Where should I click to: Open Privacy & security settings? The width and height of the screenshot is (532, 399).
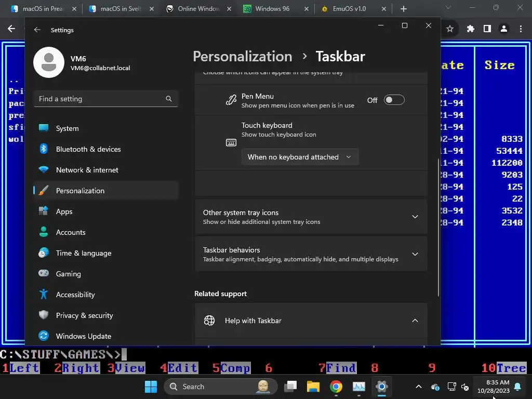tap(106, 315)
